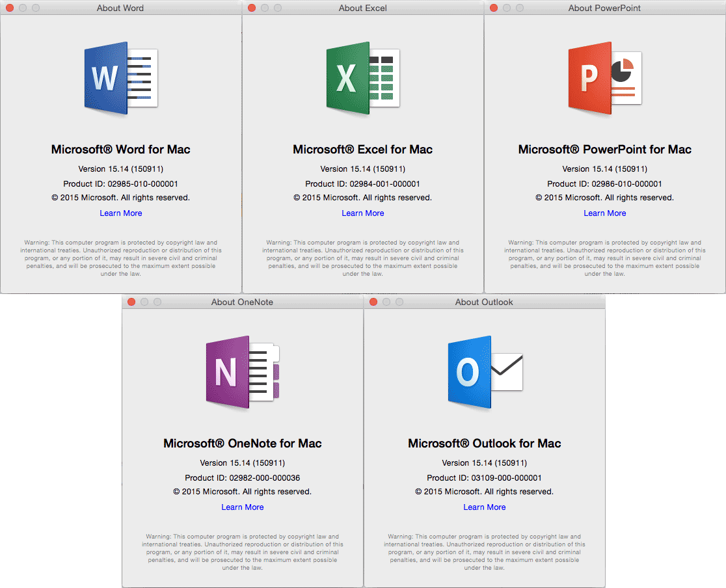Click the copyright warning paragraph in About PowerPoint
726x588 pixels.
[605, 258]
